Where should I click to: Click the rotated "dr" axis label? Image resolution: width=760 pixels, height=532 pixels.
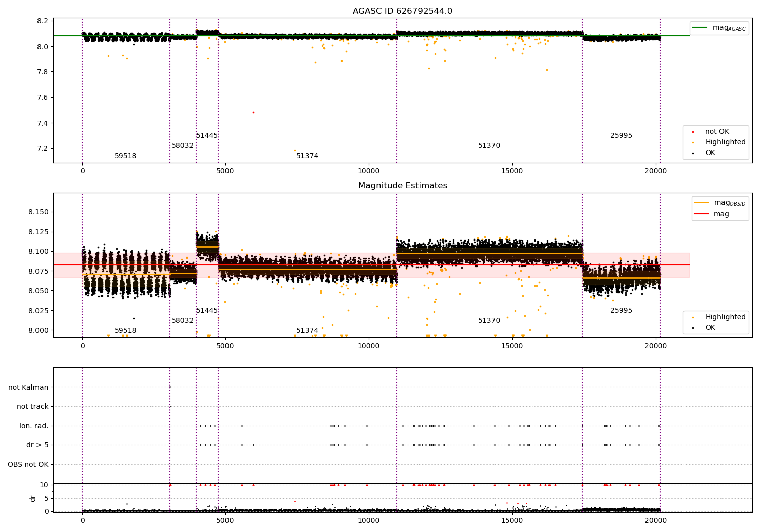click(x=33, y=498)
